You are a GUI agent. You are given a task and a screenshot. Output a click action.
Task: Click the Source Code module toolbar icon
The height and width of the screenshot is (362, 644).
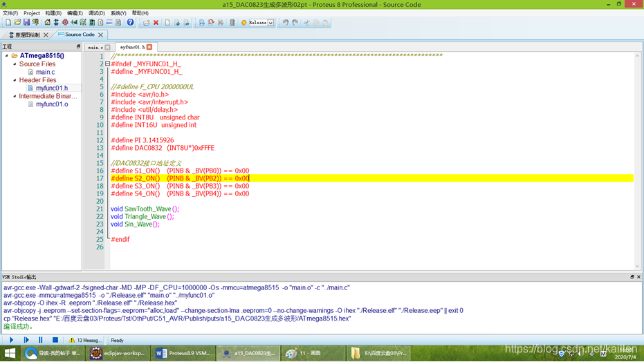pos(110,23)
